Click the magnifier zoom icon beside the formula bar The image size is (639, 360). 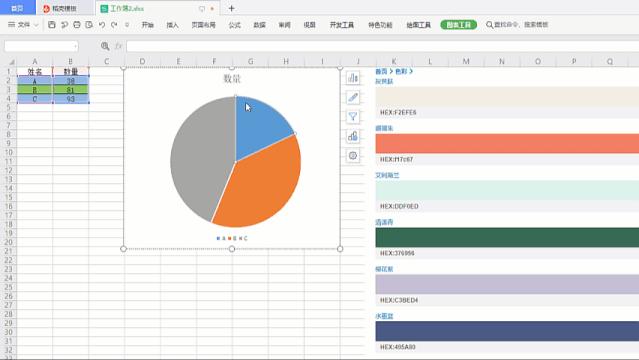105,46
